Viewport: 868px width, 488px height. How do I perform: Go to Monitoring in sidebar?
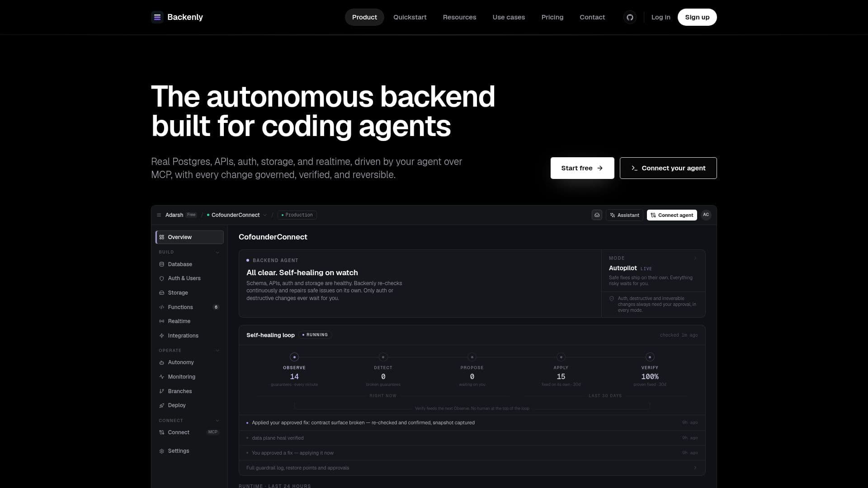click(189, 377)
